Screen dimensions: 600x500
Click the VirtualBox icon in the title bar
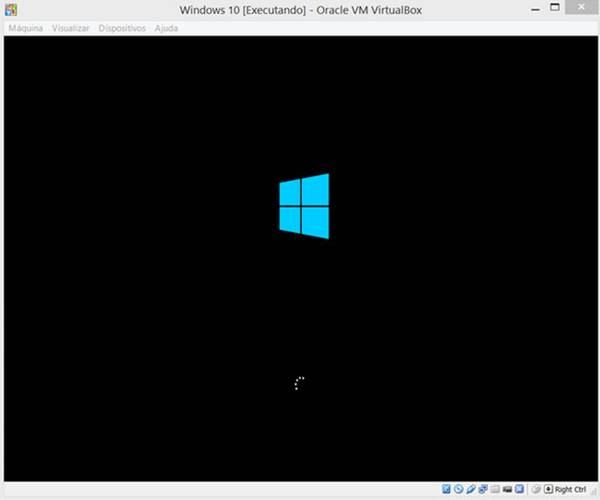(11, 10)
